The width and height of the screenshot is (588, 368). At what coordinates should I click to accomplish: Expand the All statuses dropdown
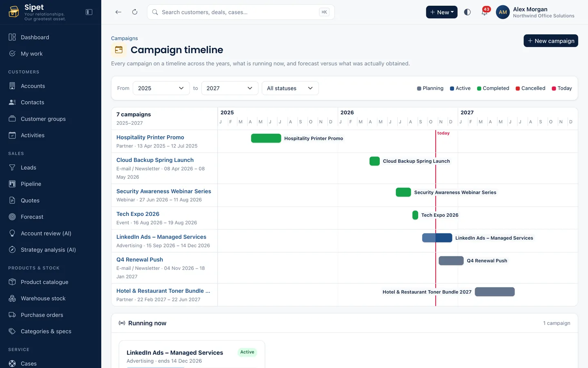pyautogui.click(x=290, y=88)
